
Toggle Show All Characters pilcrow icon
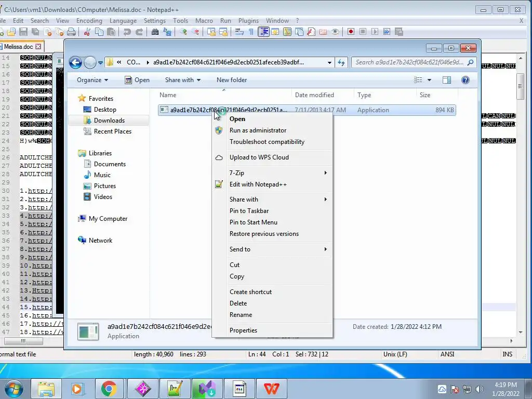tap(251, 32)
